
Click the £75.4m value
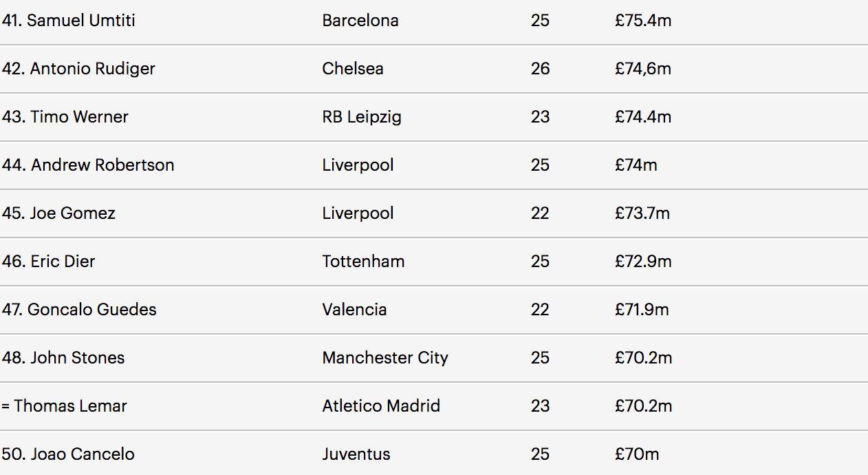643,21
